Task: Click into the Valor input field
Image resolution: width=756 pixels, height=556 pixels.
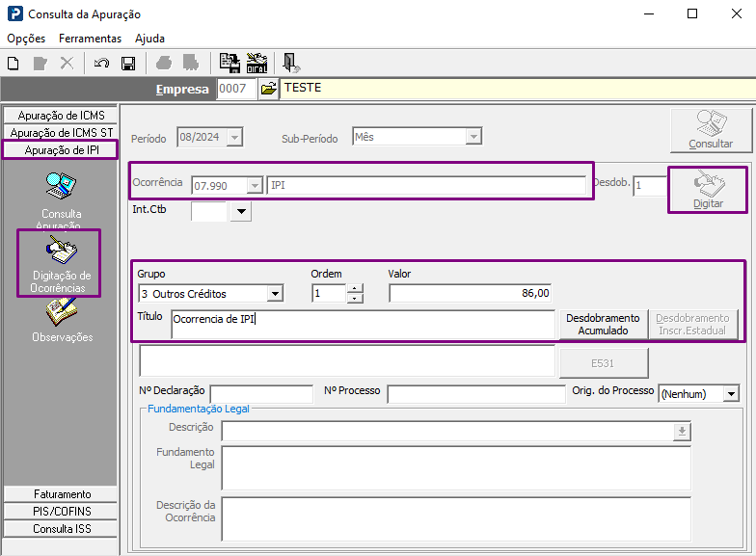Action: click(x=471, y=293)
